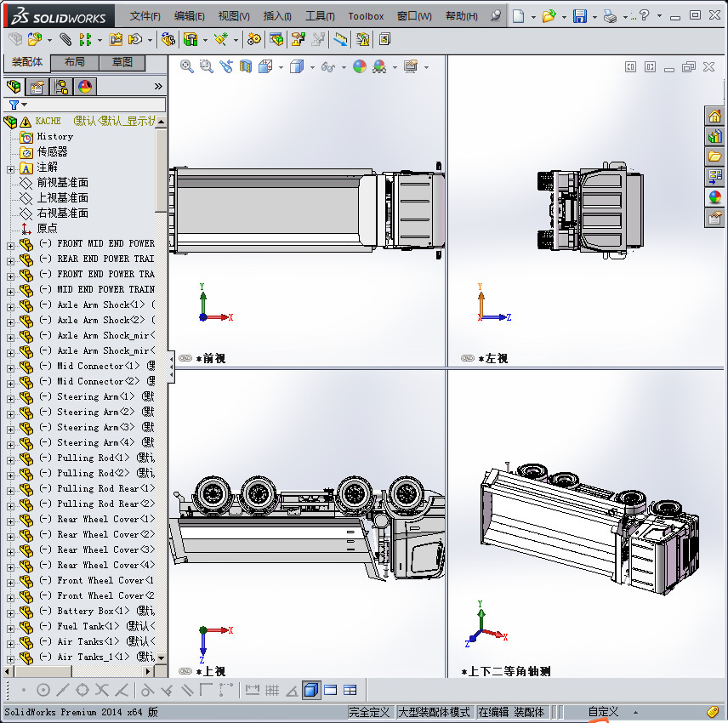Expand the Steering Arm<3> node
Screen dimensions: 728x723
pyautogui.click(x=11, y=430)
